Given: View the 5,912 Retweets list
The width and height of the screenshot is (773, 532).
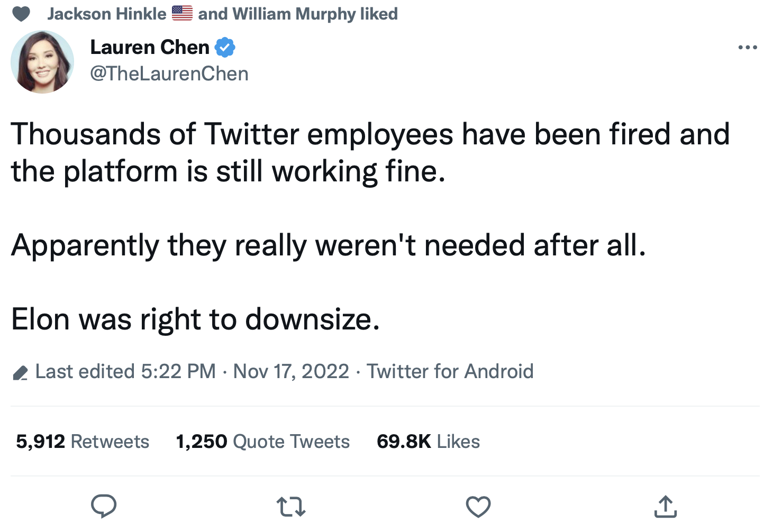Looking at the screenshot, I should click(83, 442).
